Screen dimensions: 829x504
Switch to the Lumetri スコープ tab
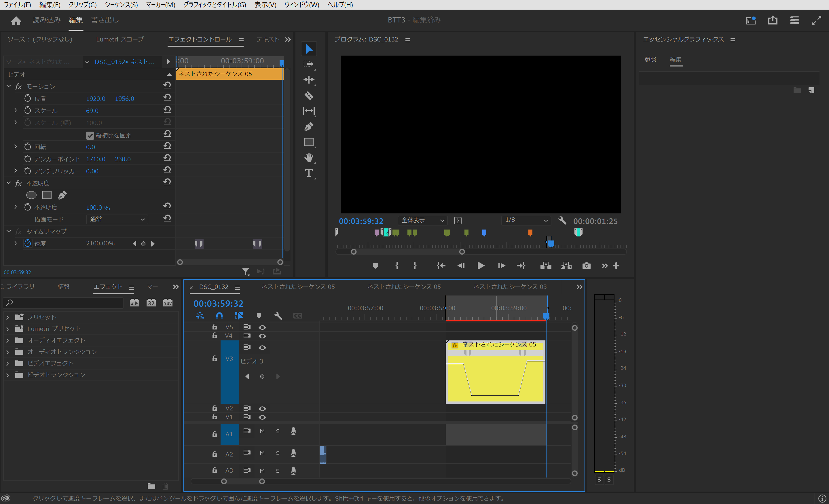pyautogui.click(x=120, y=39)
